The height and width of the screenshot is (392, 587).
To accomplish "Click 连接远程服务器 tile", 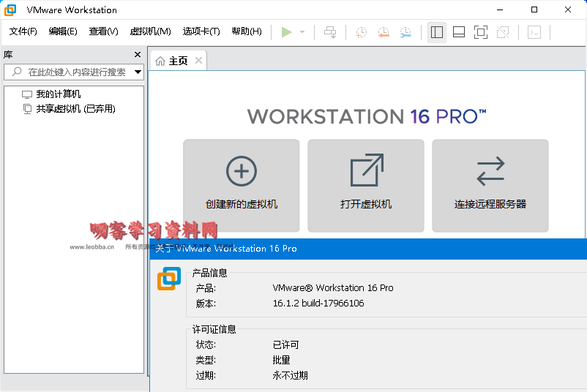I will (x=490, y=186).
